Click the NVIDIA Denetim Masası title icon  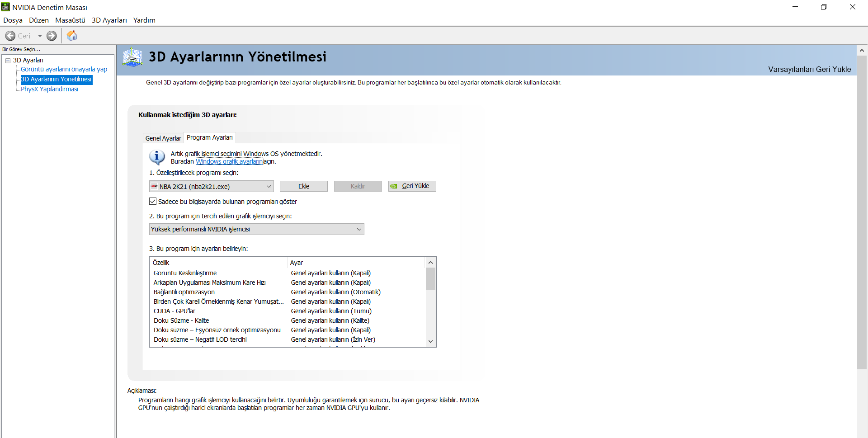pos(5,7)
